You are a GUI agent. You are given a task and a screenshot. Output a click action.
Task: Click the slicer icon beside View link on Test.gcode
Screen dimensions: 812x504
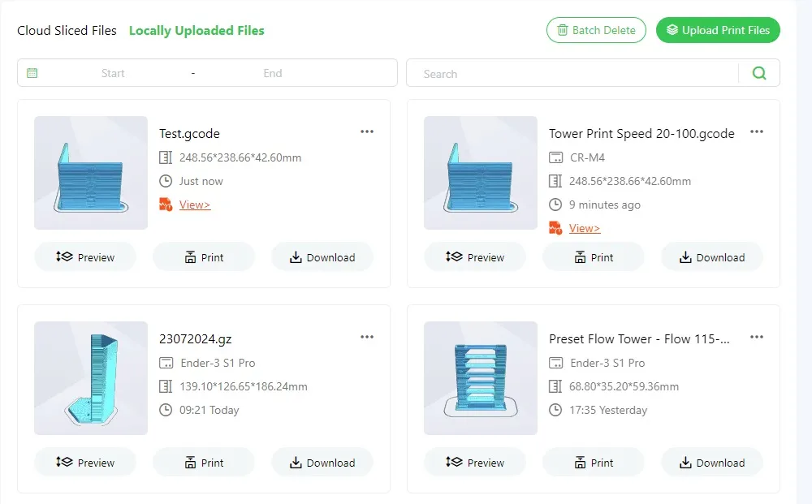(165, 205)
